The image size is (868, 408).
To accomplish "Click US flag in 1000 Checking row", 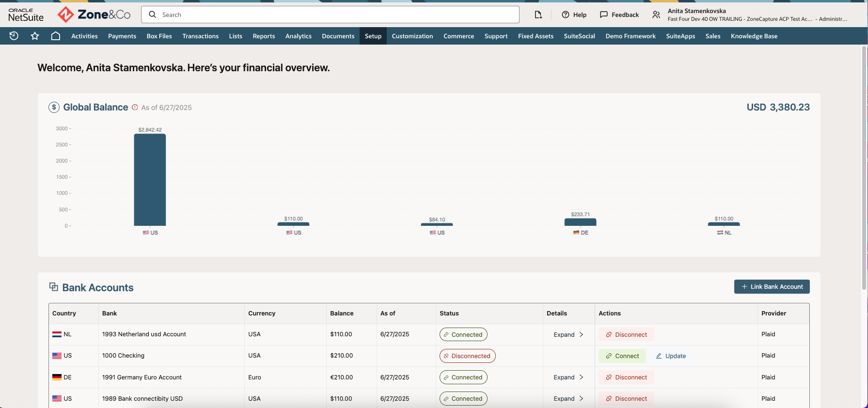I will (57, 356).
